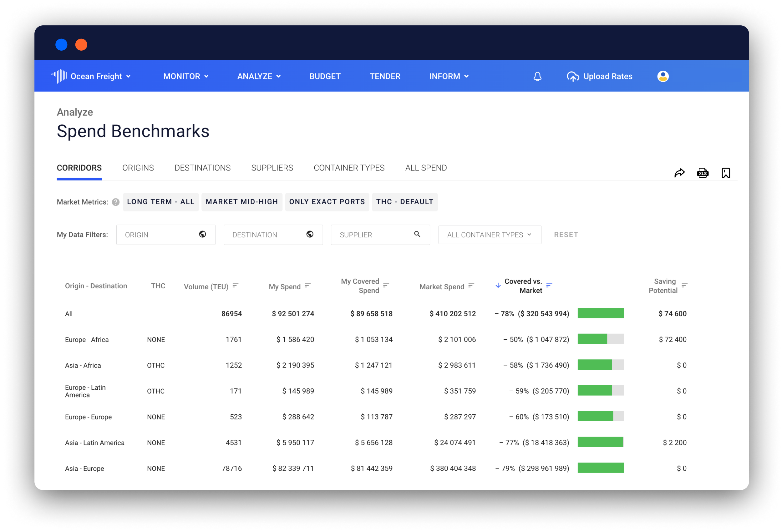Sort by Market Spend column icon
The height and width of the screenshot is (532, 782).
(471, 286)
